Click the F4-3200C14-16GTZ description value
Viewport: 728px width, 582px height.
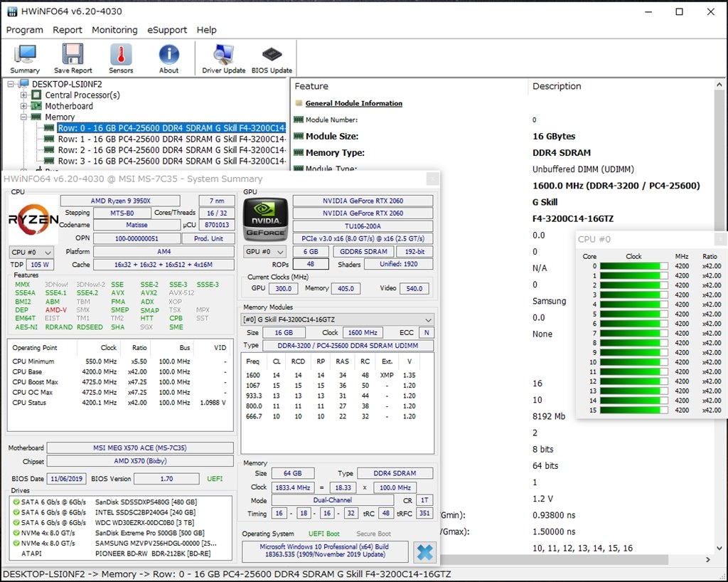572,218
